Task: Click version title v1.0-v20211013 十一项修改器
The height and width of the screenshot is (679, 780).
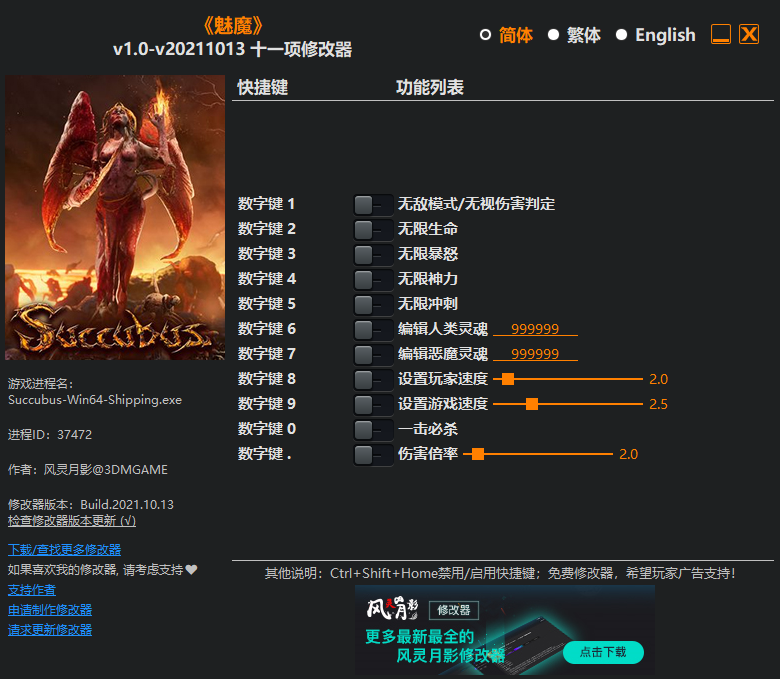Action: 233,49
